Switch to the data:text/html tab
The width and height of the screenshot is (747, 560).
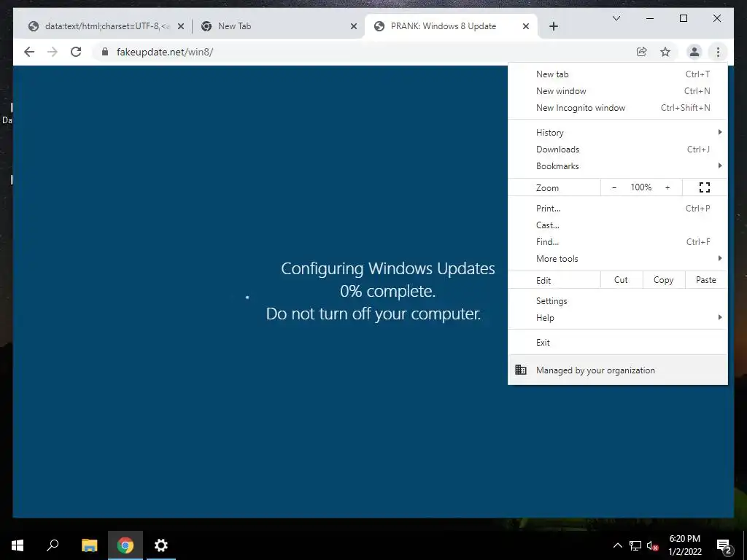coord(107,26)
